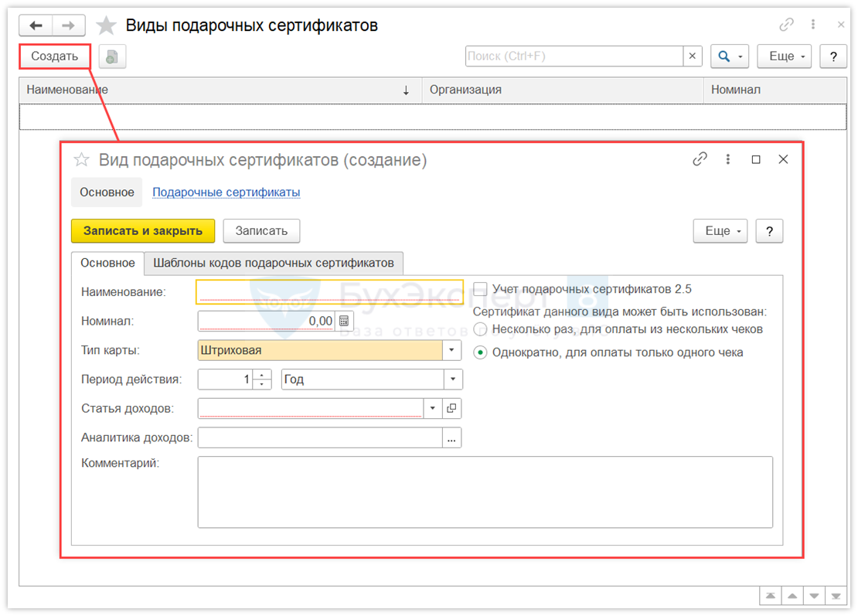The width and height of the screenshot is (858, 616).
Task: Click Записать и закрыть button
Action: (x=143, y=230)
